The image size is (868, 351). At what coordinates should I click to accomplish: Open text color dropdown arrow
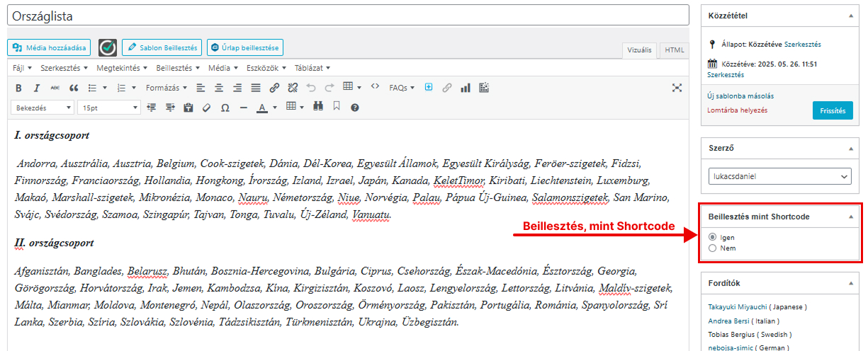(274, 108)
